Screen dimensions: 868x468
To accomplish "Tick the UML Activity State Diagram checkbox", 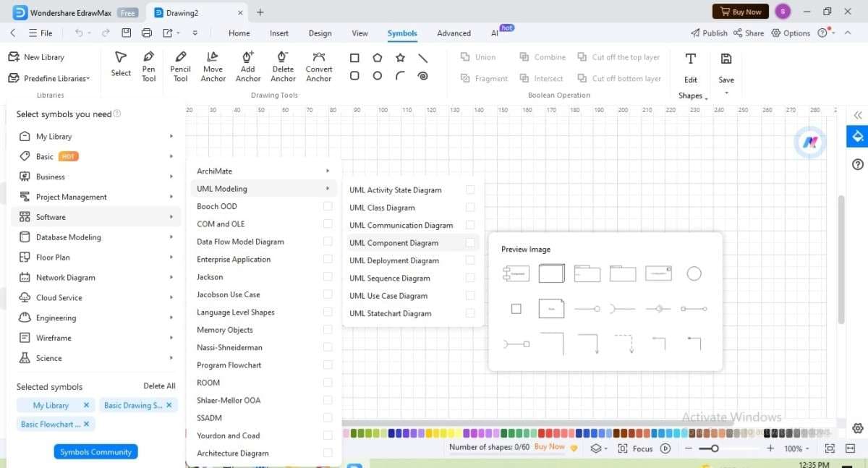I will pyautogui.click(x=470, y=190).
